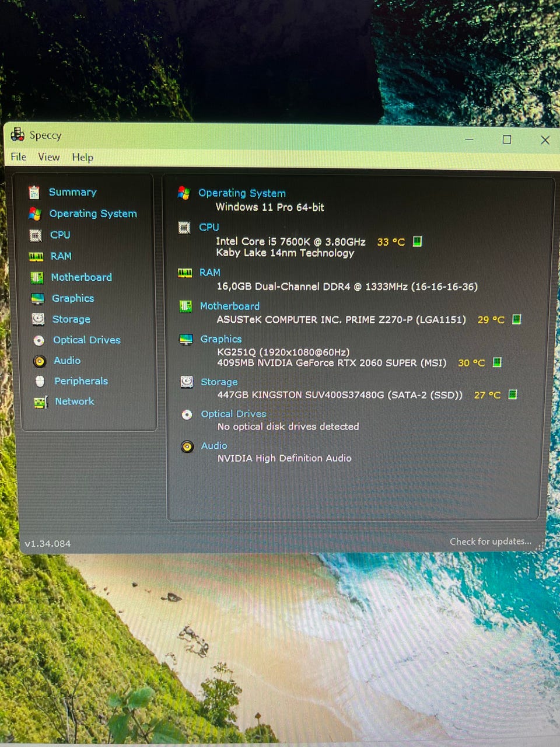Screen dimensions: 560x747
Task: Select Audio label in the sidebar
Action: tap(67, 361)
